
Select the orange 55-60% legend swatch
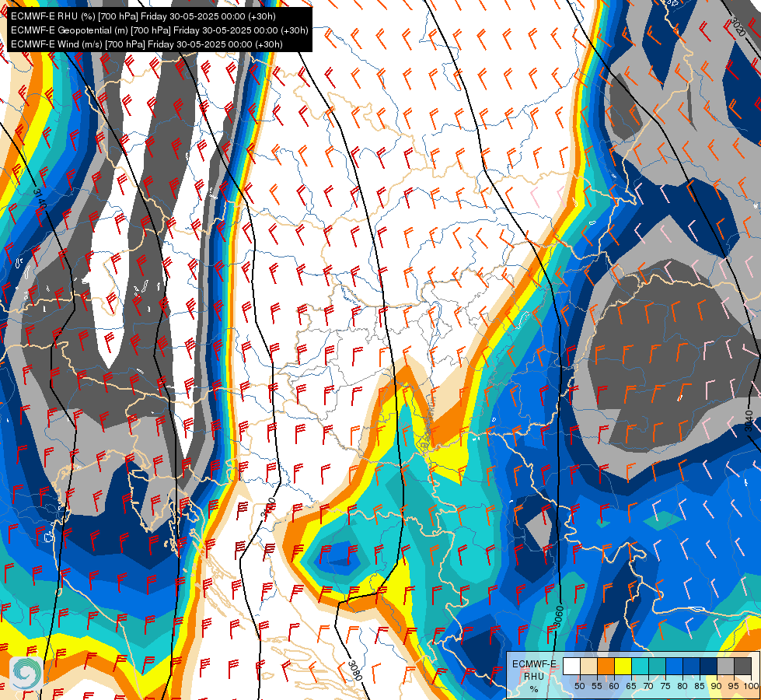606,666
